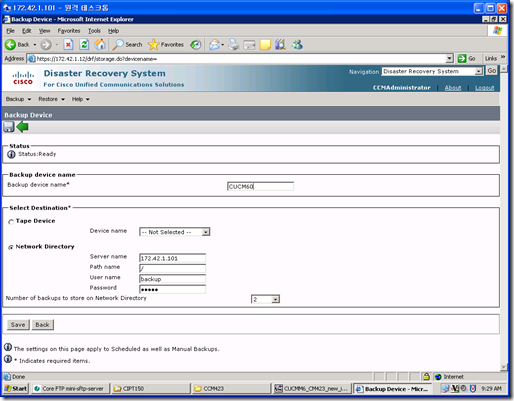The image size is (514, 401).
Task: Click the taskbar clock showing 9:29 AM
Action: pyautogui.click(x=491, y=389)
